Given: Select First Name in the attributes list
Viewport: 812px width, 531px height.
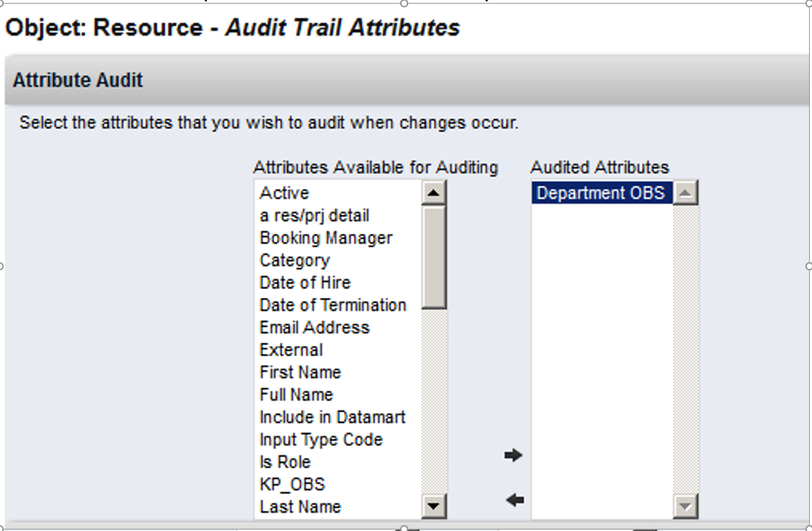Looking at the screenshot, I should [x=299, y=372].
